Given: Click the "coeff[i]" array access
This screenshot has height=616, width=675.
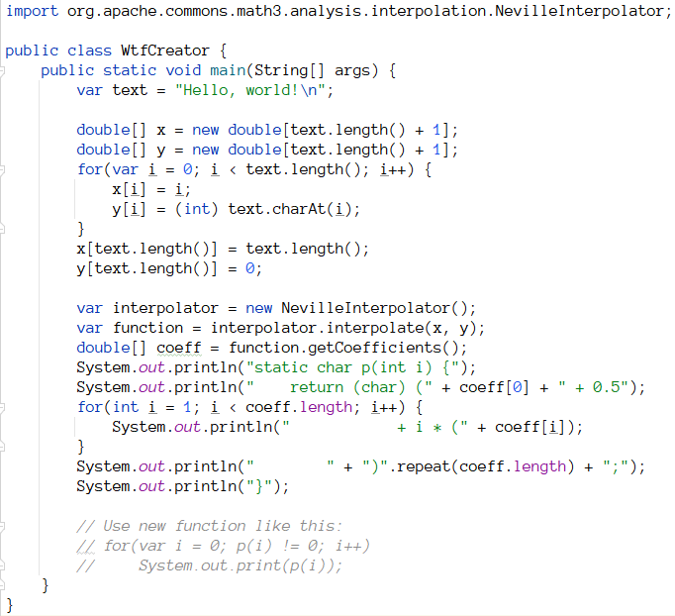Looking at the screenshot, I should [x=530, y=427].
